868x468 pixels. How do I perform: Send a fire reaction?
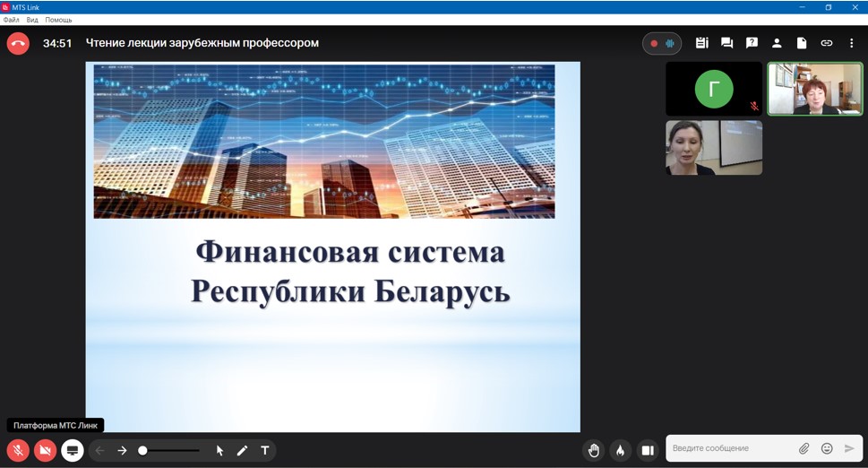click(x=620, y=450)
